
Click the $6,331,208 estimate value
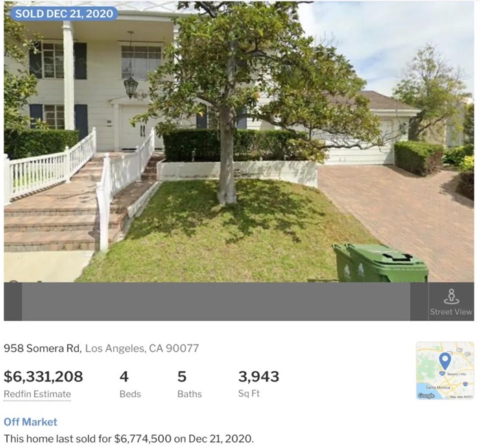(43, 377)
